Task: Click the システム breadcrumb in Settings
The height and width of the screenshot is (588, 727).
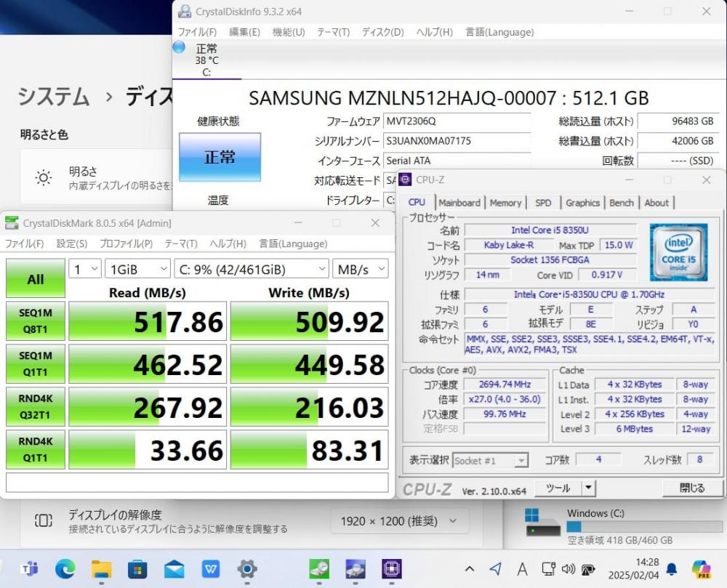Action: (x=54, y=97)
